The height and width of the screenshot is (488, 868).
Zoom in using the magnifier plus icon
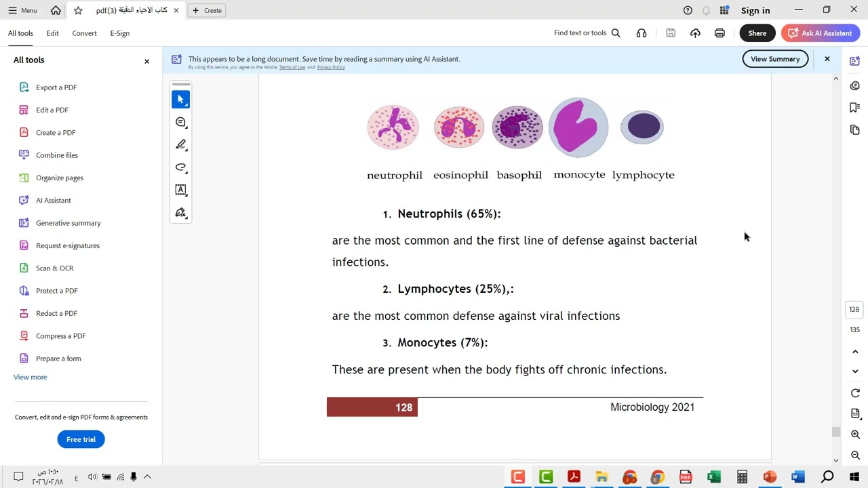855,434
